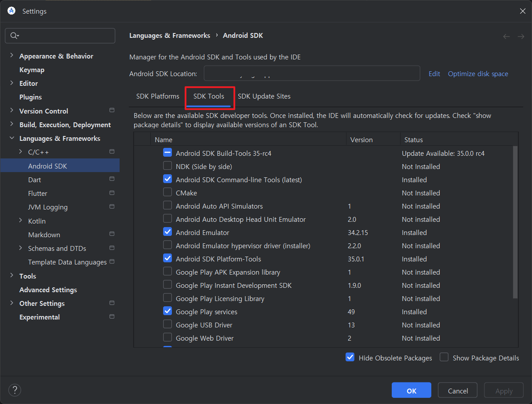
Task: Click the project-level icon beside Markdown
Action: [x=112, y=234]
